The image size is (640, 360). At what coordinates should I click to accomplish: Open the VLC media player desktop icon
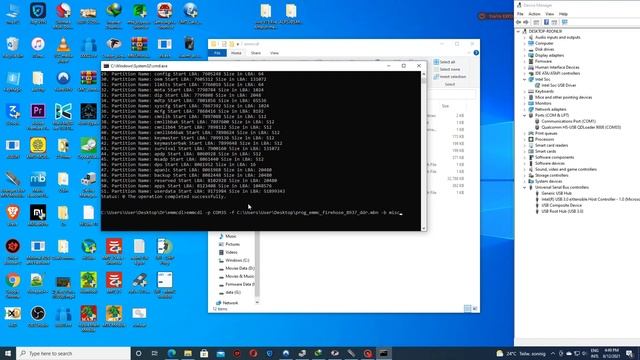63,48
